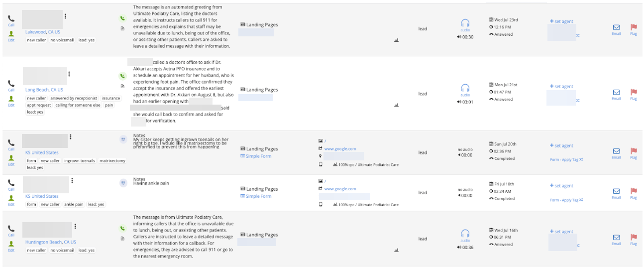Screen dimensions: 644x267
Task: Click green inbound call icon in Lakewood row
Action: pos(122,18)
